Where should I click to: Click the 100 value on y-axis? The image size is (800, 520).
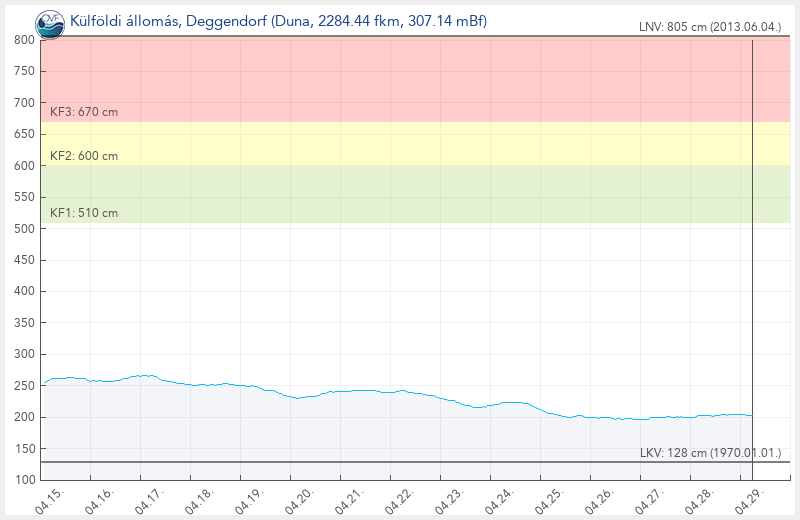click(x=25, y=480)
